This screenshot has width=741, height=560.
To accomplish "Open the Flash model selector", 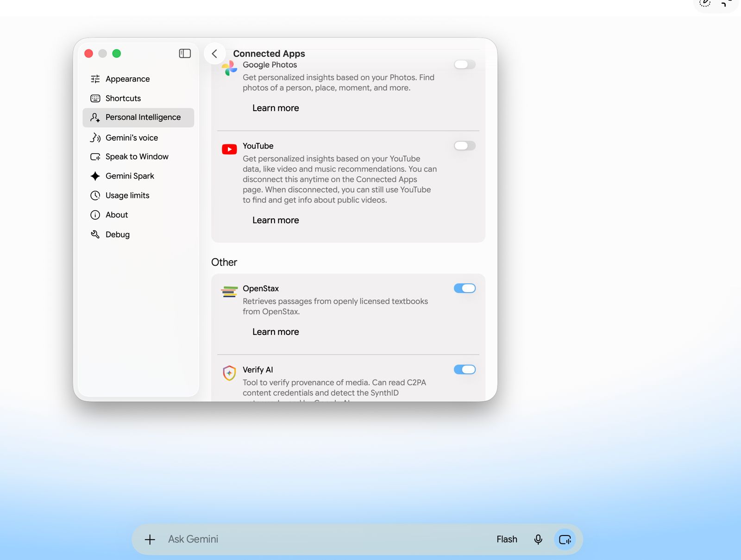I will pyautogui.click(x=507, y=540).
